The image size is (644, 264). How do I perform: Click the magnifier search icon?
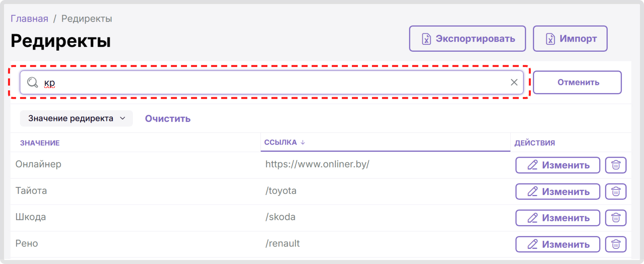click(32, 82)
